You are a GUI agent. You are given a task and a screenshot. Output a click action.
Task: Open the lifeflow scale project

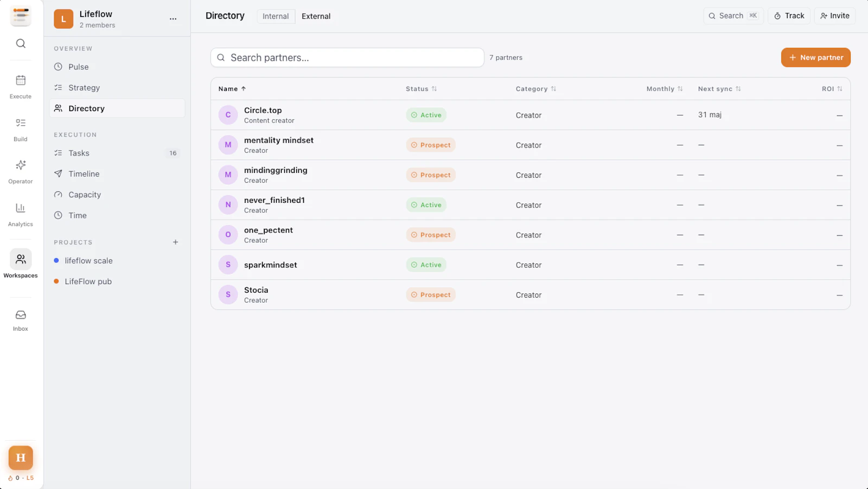(x=117, y=261)
